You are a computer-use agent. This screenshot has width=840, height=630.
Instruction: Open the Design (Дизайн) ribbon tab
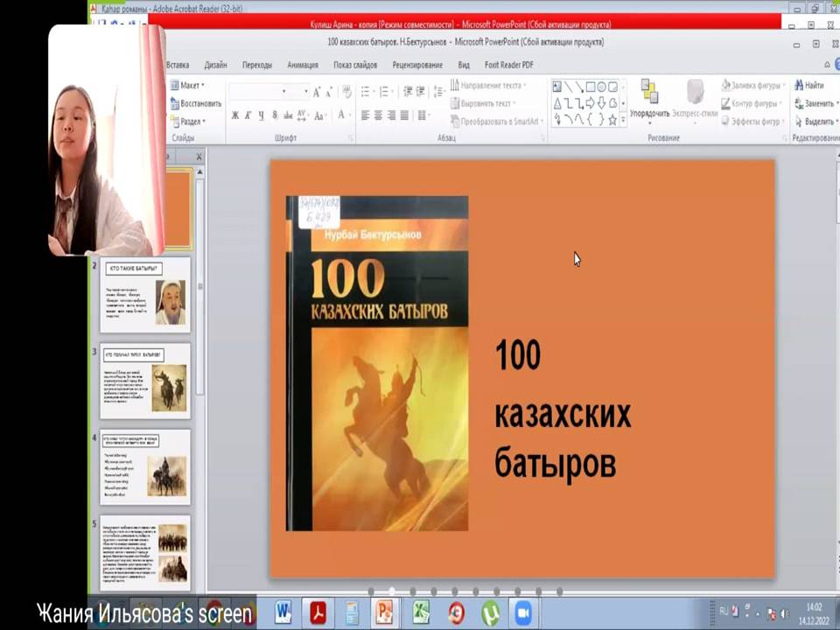(x=215, y=65)
